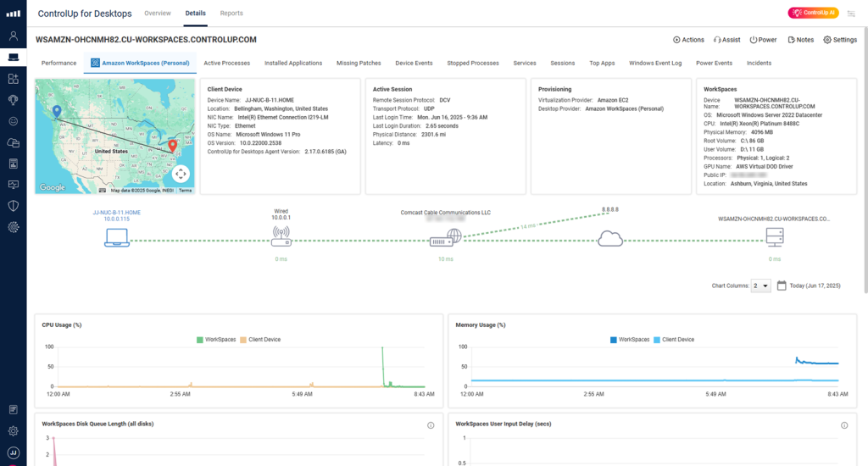The width and height of the screenshot is (868, 466).
Task: Open device Settings button
Action: pyautogui.click(x=840, y=40)
